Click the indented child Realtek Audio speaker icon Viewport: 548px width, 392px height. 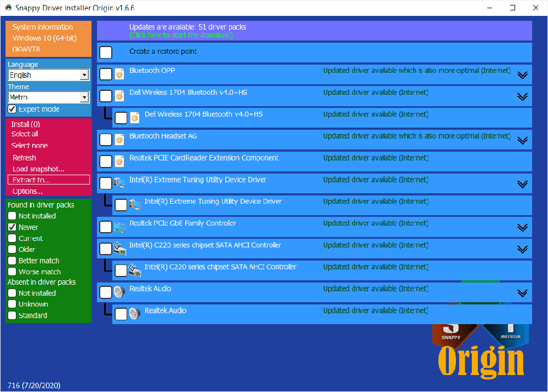pos(135,314)
